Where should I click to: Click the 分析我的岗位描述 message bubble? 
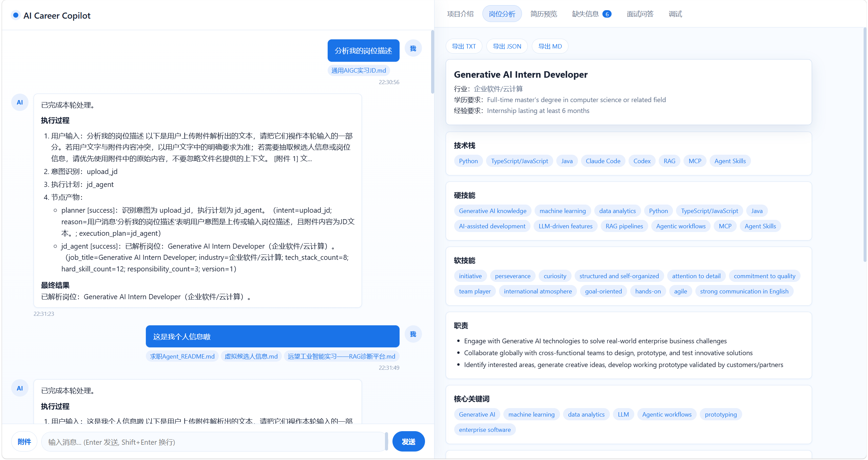[x=363, y=51]
